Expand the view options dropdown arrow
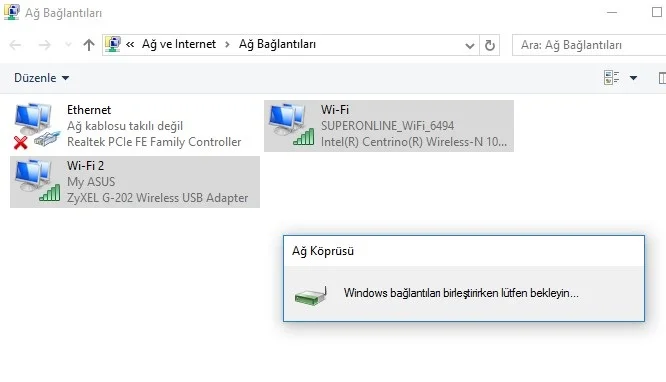Image resolution: width=666 pixels, height=382 pixels. tap(633, 78)
